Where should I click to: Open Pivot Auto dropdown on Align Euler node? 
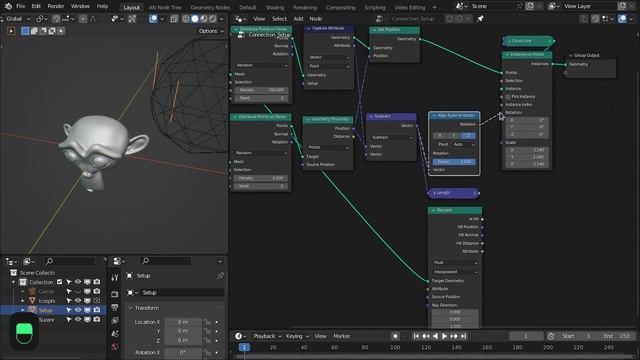click(464, 144)
